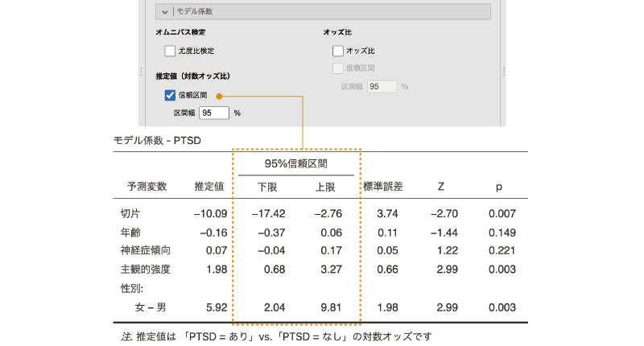Click the left panel edge drag handle

[x=142, y=71]
